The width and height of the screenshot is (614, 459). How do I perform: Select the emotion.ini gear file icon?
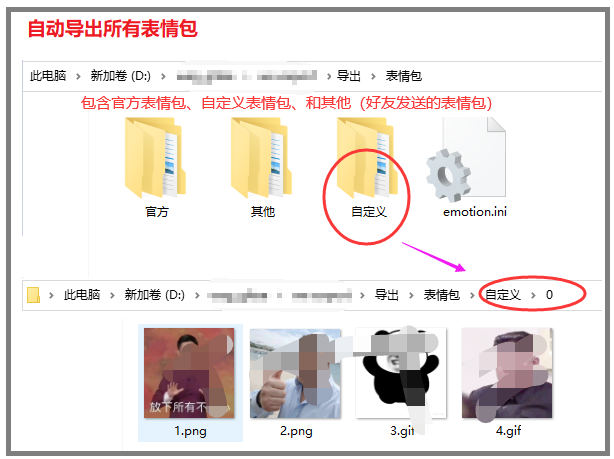466,159
